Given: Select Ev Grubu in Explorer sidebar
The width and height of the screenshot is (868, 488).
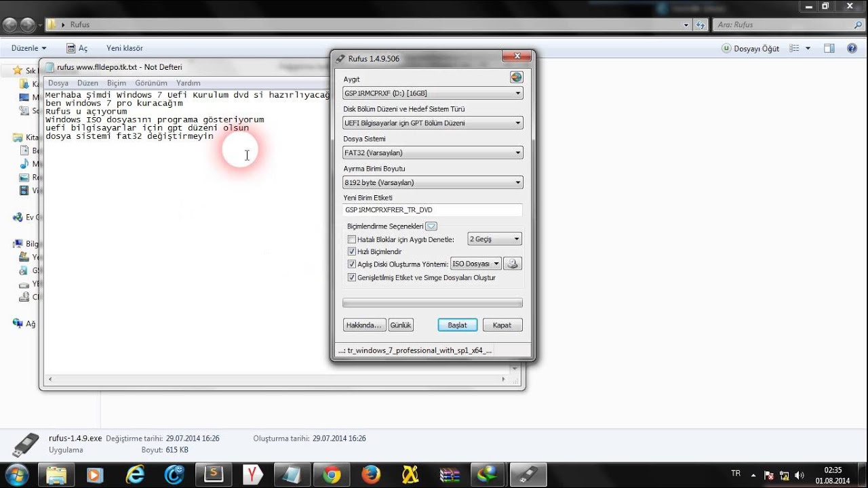Looking at the screenshot, I should [28, 218].
